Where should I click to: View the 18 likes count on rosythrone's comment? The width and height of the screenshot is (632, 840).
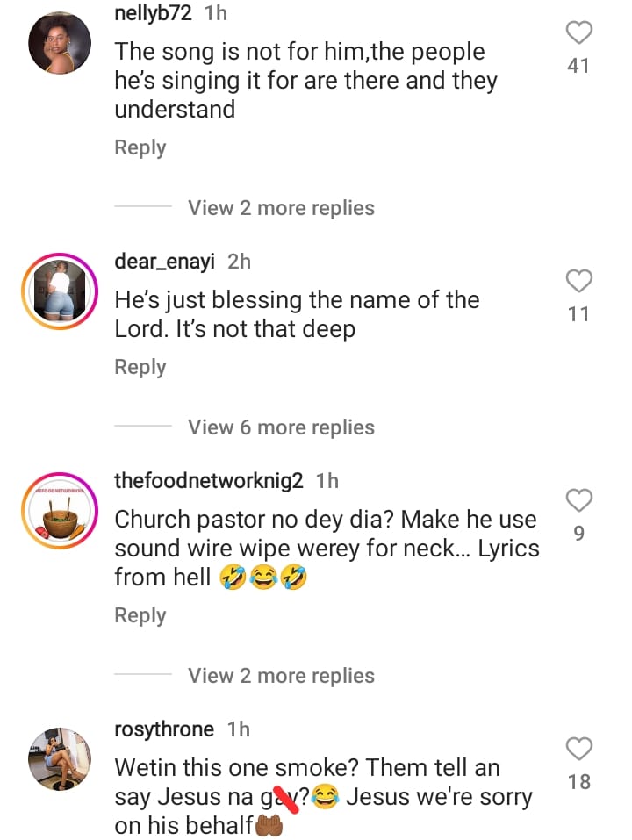pos(578,781)
